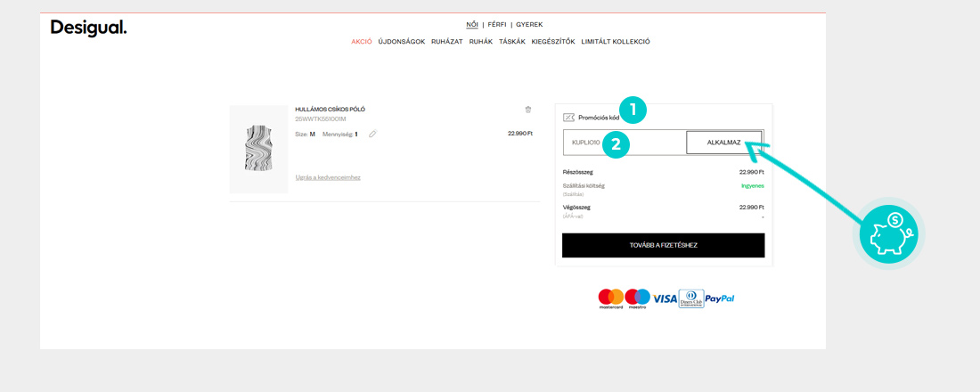Click the Mastercard payment logo
Viewport: 980px width, 392px height.
tap(610, 298)
